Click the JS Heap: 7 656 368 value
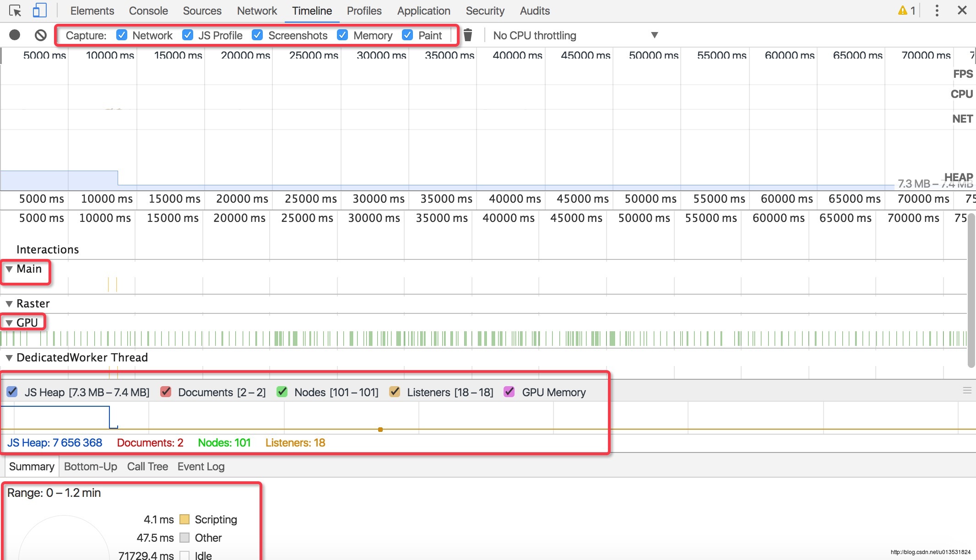This screenshot has width=976, height=560. point(54,442)
